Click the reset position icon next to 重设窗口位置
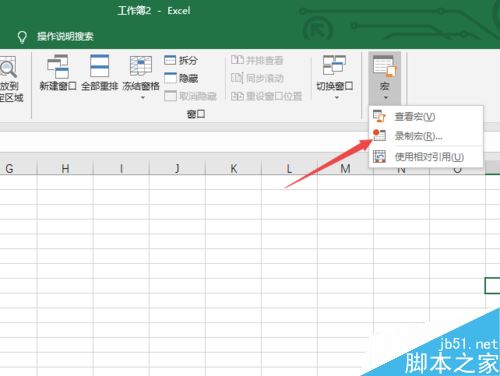The image size is (500, 376). click(x=237, y=96)
